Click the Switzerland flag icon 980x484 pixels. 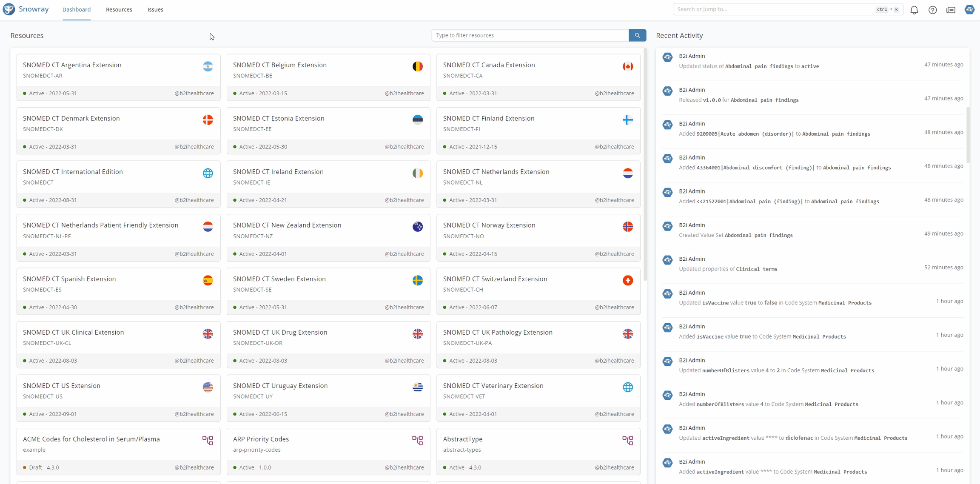(x=627, y=280)
